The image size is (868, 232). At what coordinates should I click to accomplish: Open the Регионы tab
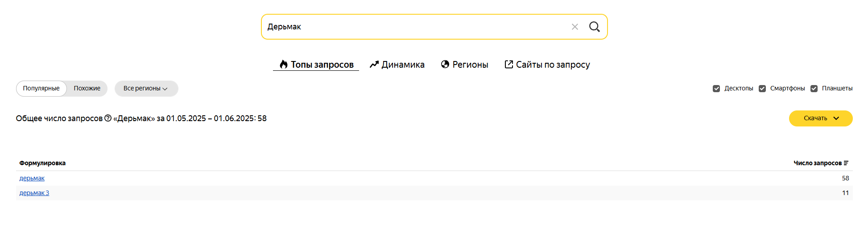pos(464,65)
